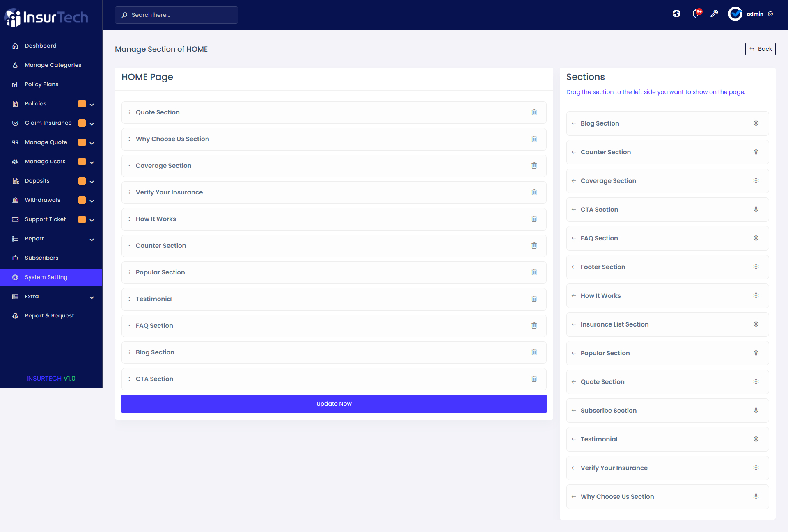Focus the Search here input field
788x532 pixels.
(176, 15)
